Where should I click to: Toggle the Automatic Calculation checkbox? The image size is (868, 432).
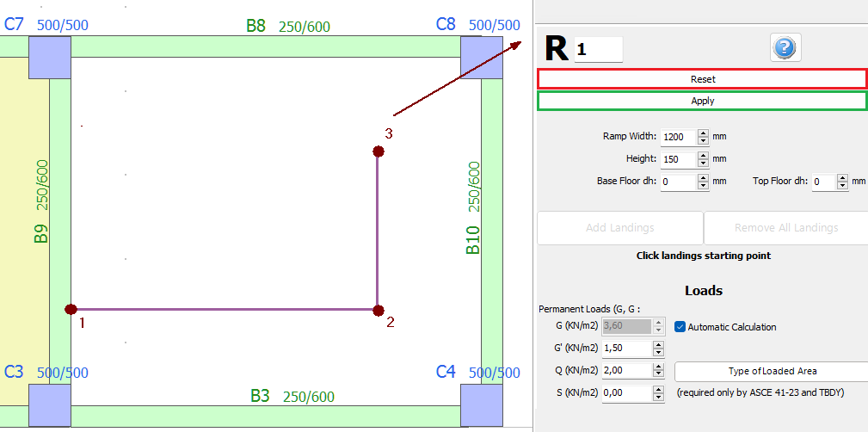click(680, 327)
